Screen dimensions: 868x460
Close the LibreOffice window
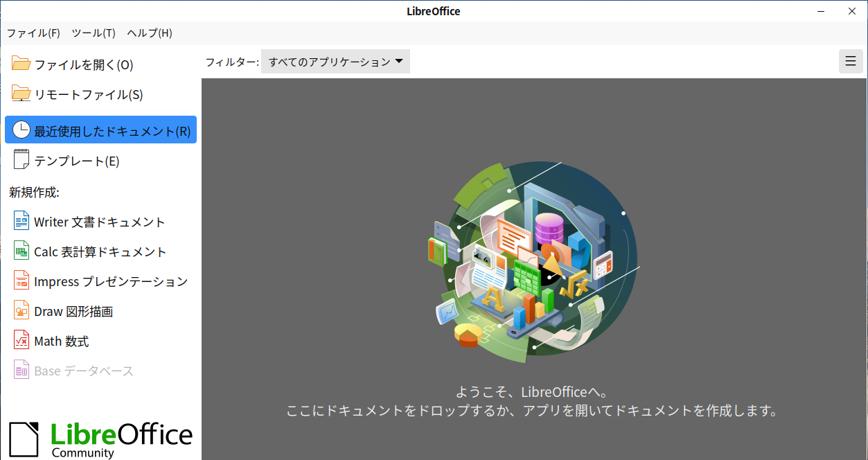[x=852, y=11]
